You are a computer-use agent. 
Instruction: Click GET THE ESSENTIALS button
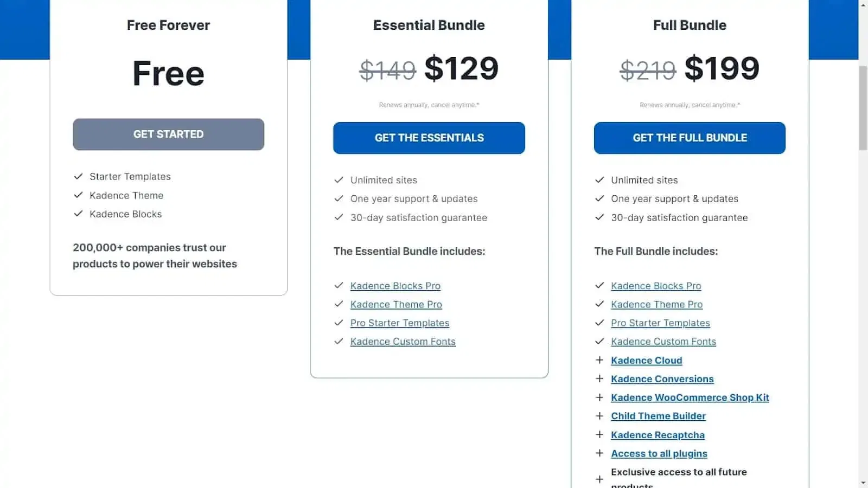click(x=429, y=138)
